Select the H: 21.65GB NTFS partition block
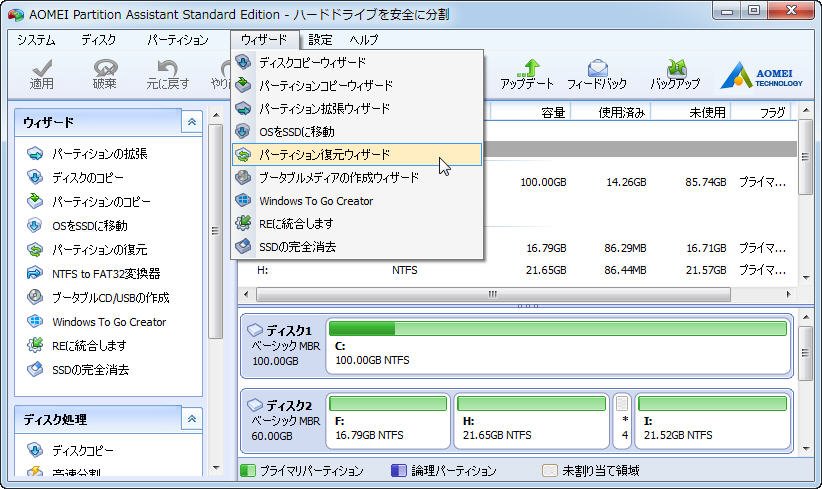 (x=532, y=421)
